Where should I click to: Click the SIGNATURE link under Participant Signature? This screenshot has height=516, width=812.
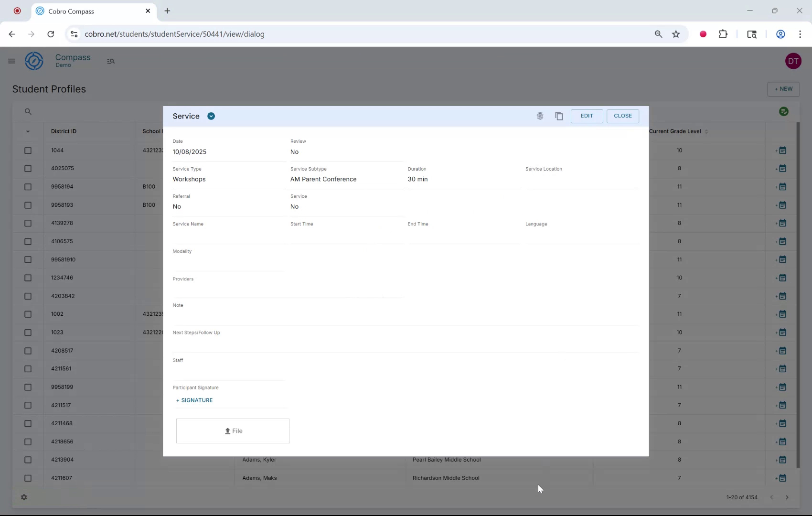tap(194, 400)
